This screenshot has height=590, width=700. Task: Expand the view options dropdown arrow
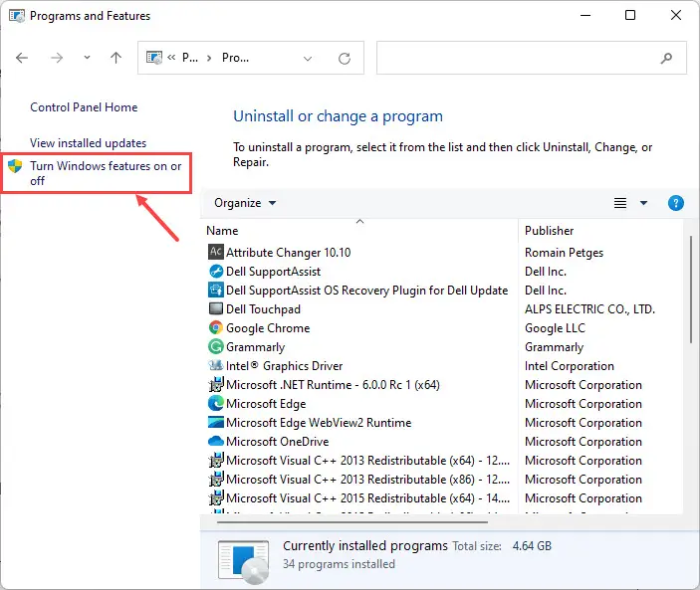(643, 203)
